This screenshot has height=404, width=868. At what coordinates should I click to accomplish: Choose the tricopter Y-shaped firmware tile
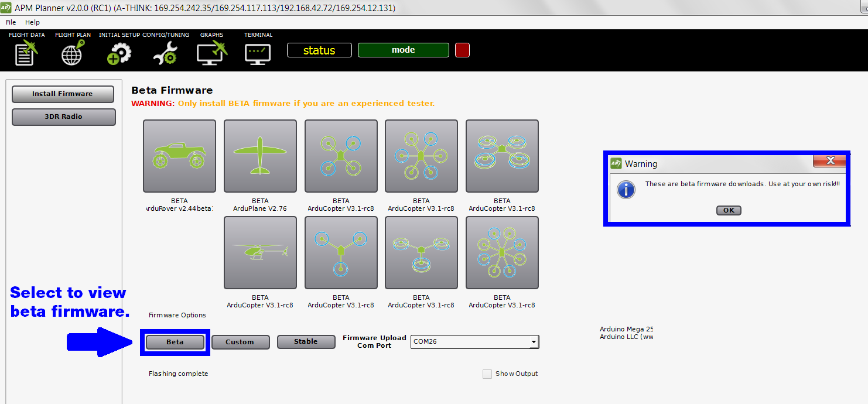[341, 253]
